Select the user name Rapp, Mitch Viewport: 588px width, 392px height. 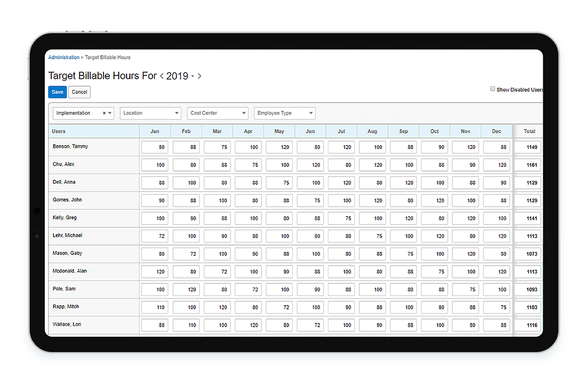tap(66, 307)
